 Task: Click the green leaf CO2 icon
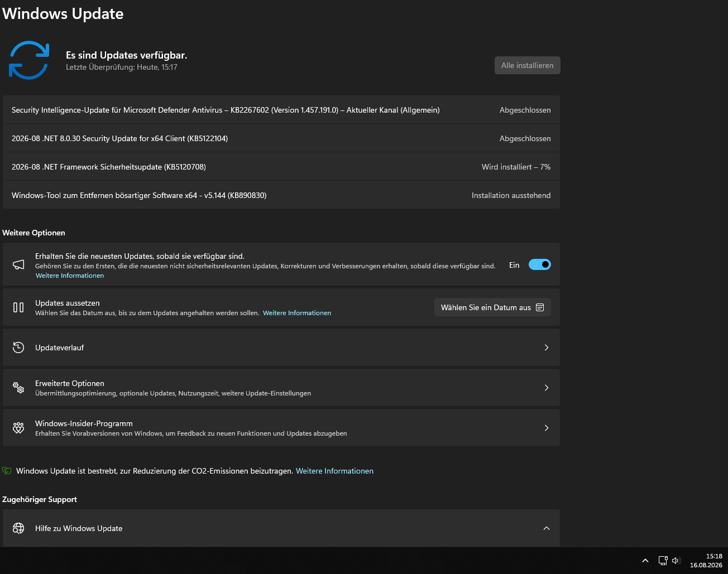(7, 471)
